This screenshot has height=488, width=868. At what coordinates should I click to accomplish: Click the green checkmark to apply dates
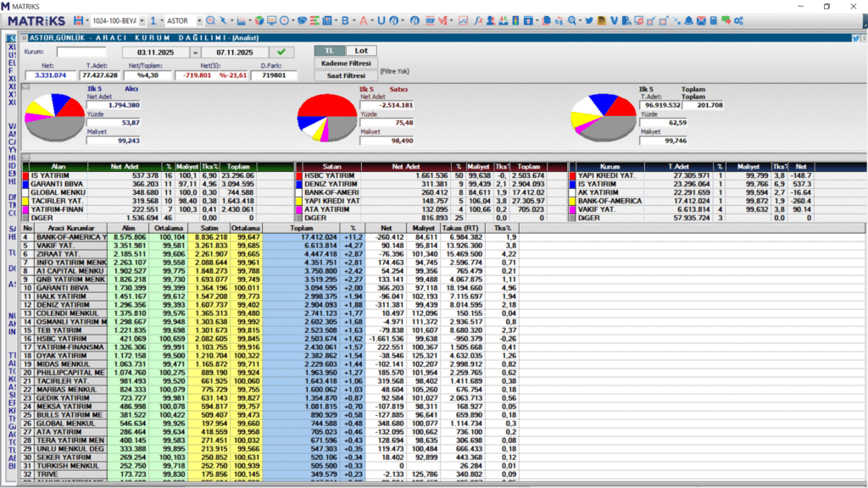tap(281, 52)
